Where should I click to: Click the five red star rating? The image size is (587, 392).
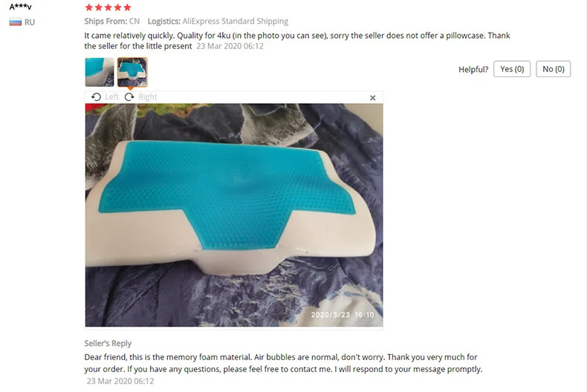(108, 7)
